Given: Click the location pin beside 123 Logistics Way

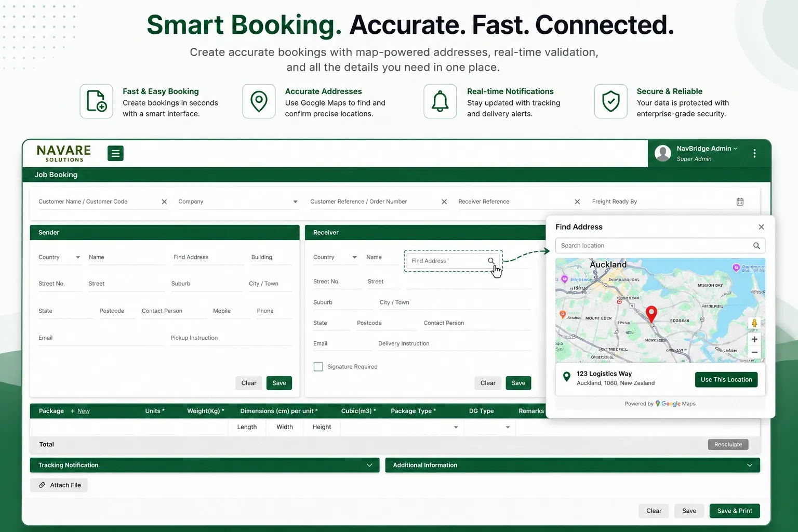Looking at the screenshot, I should pyautogui.click(x=567, y=377).
